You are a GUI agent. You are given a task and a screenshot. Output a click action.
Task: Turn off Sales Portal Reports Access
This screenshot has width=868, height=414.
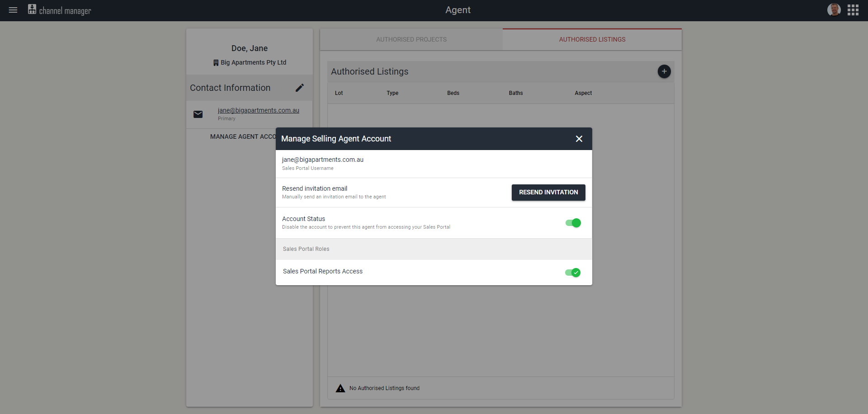click(573, 272)
